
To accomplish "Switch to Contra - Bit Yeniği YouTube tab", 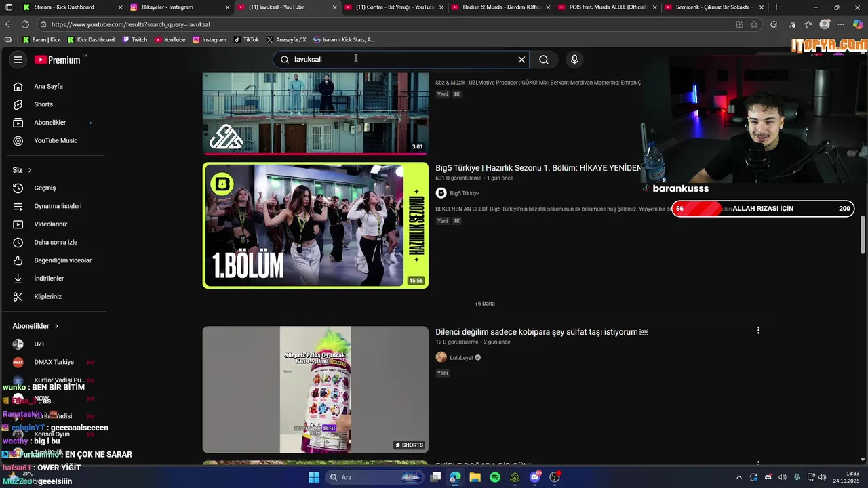I will [395, 7].
